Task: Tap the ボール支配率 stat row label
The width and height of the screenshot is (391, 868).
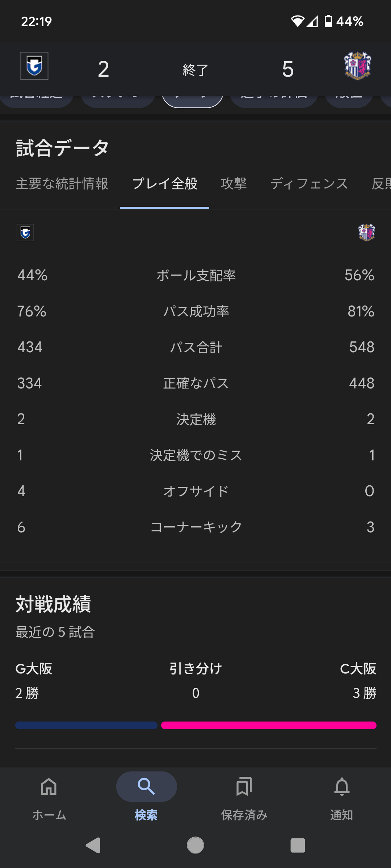Action: [196, 276]
